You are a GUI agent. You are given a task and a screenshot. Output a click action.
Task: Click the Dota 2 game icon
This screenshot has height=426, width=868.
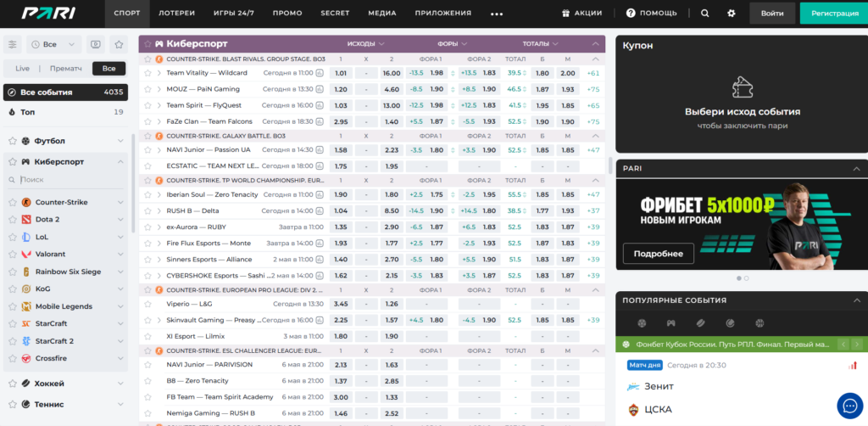(x=26, y=220)
